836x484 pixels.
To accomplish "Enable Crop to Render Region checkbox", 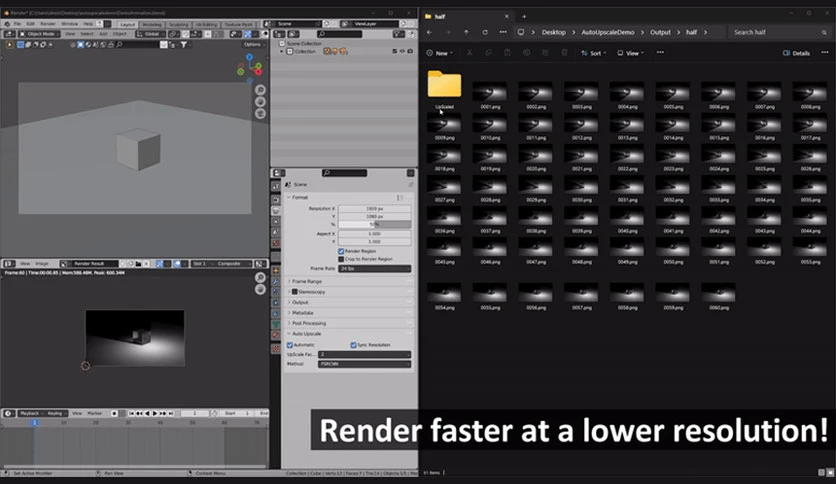I will coord(341,259).
